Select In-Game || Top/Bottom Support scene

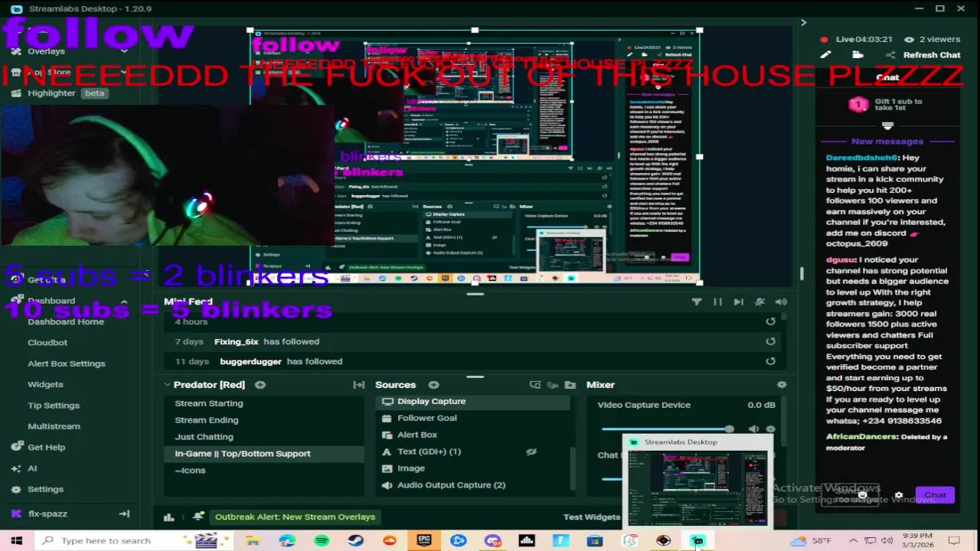[x=264, y=454]
